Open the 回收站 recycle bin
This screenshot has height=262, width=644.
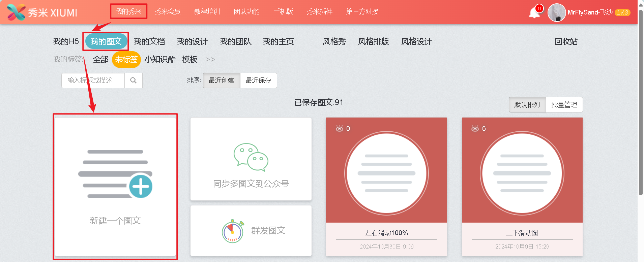pyautogui.click(x=566, y=41)
